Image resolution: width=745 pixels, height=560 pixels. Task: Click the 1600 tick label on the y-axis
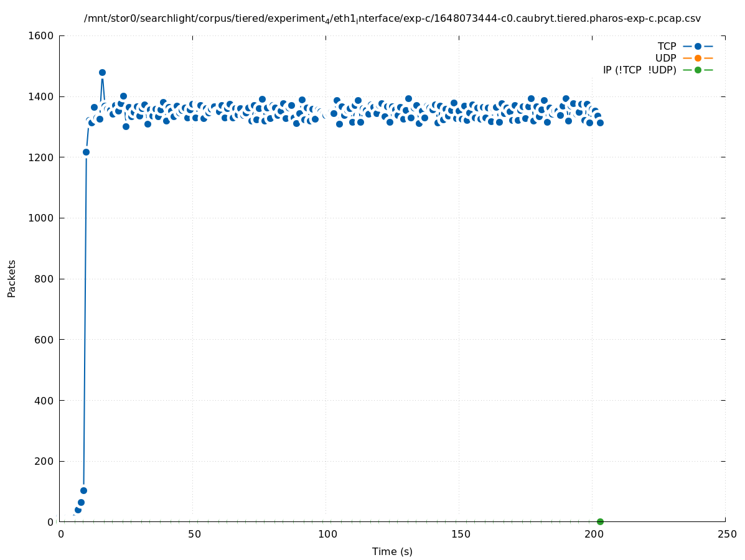point(42,36)
